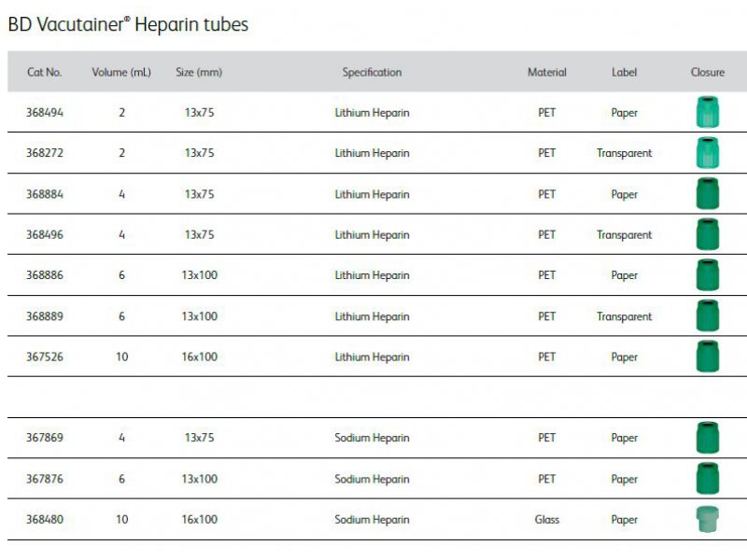Click the green cap icon in row 368496
The image size is (747, 560).
pyautogui.click(x=708, y=234)
